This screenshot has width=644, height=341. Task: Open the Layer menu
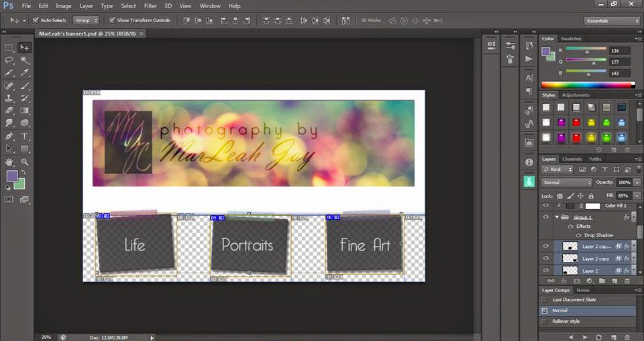click(86, 6)
